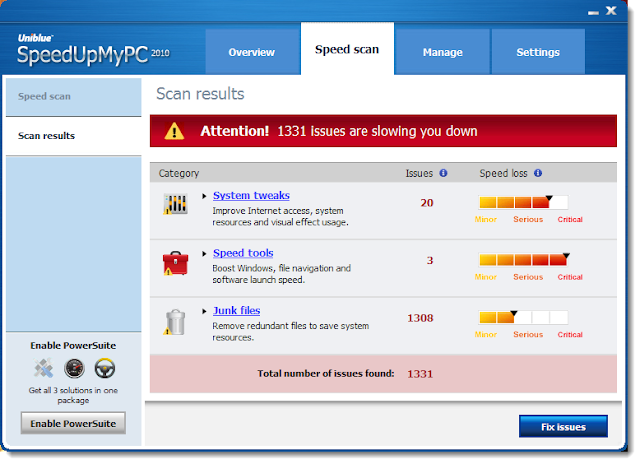The height and width of the screenshot is (464, 640).
Task: Click the System tweaks issue count 20
Action: click(x=427, y=203)
